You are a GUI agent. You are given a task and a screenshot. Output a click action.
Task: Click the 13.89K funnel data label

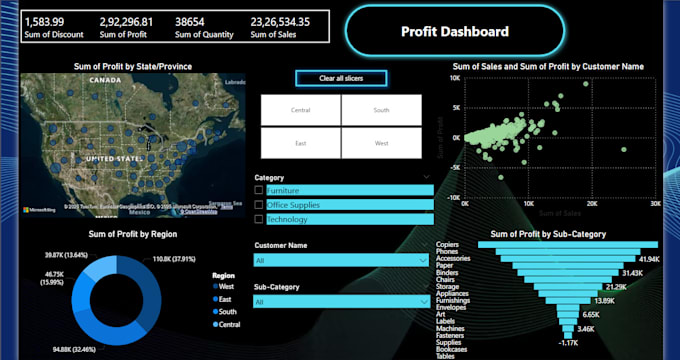(605, 301)
